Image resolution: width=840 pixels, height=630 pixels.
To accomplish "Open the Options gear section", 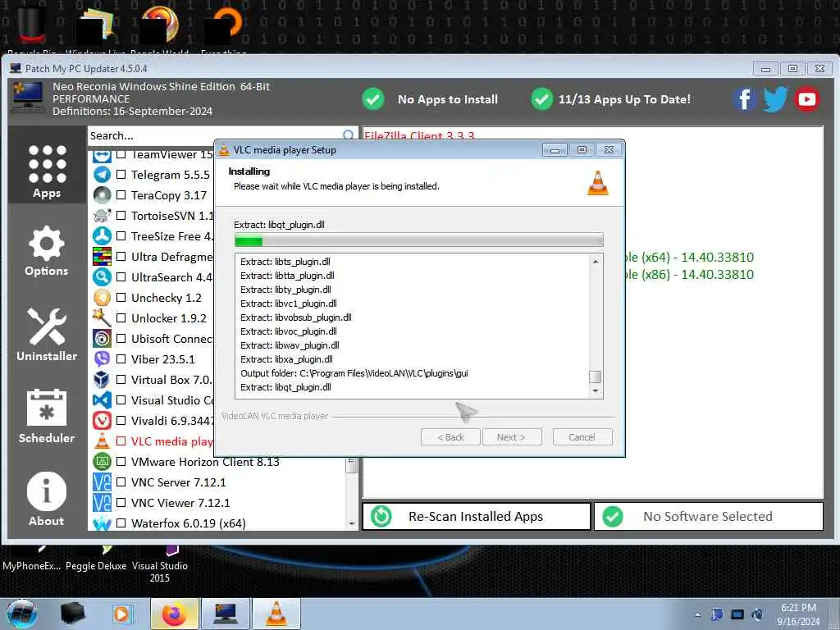I will (47, 251).
